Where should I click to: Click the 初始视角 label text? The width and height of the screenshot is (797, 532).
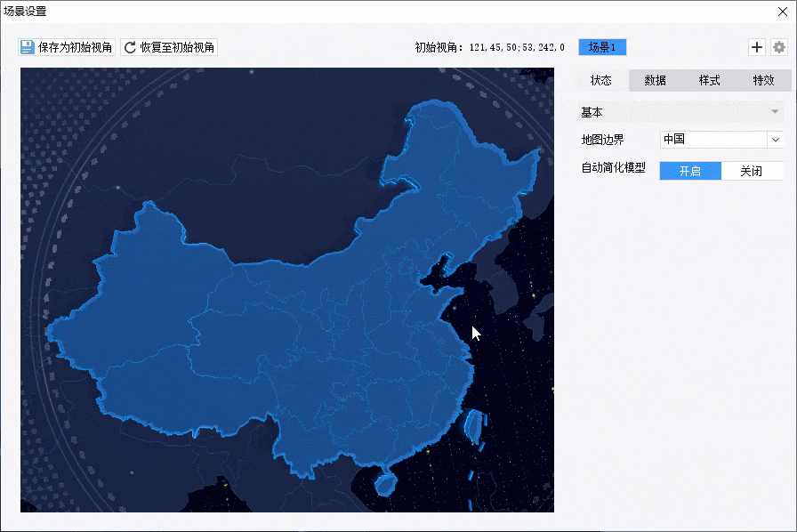coord(439,47)
